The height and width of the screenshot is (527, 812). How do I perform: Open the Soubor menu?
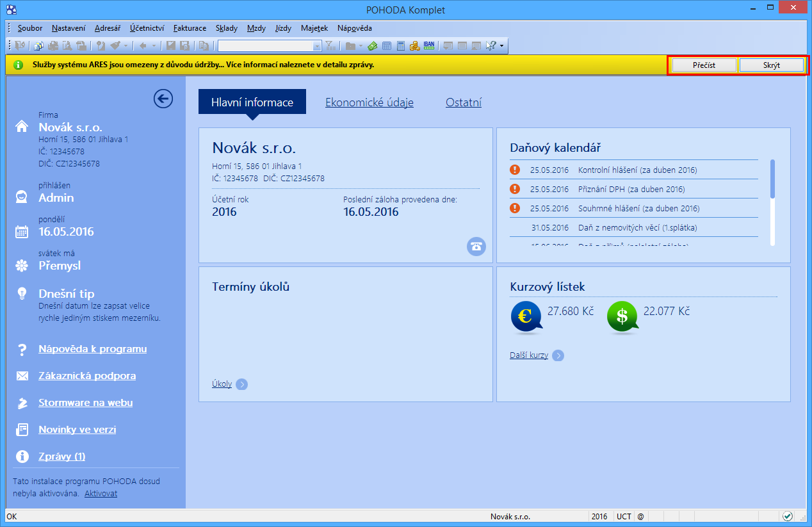pos(30,28)
